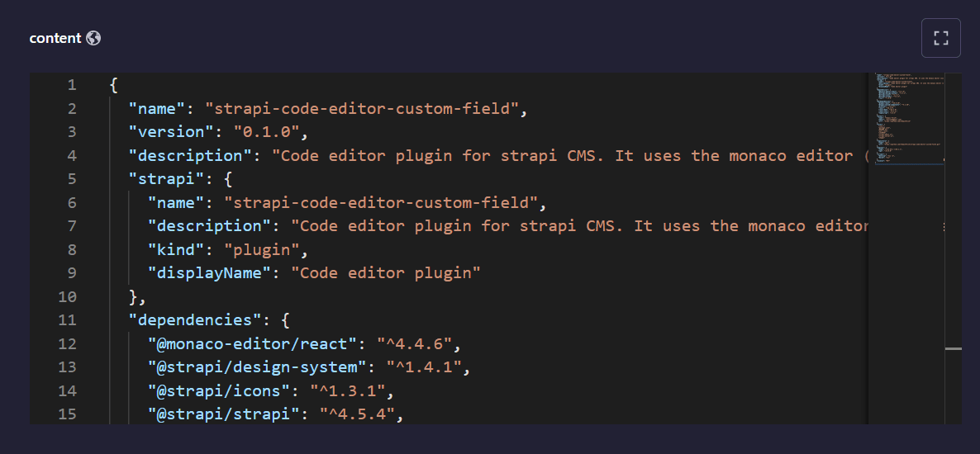The width and height of the screenshot is (980, 454).
Task: Click the "name" key on line 2
Action: pyautogui.click(x=158, y=109)
